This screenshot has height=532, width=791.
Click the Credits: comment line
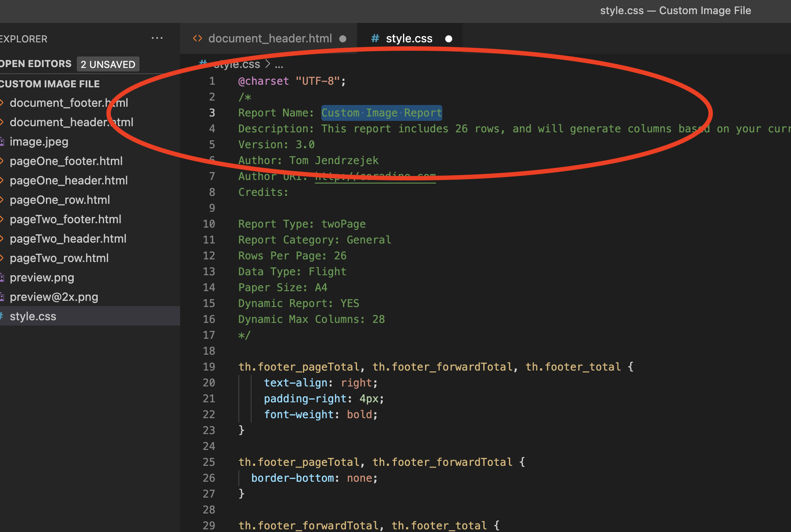pyautogui.click(x=264, y=192)
